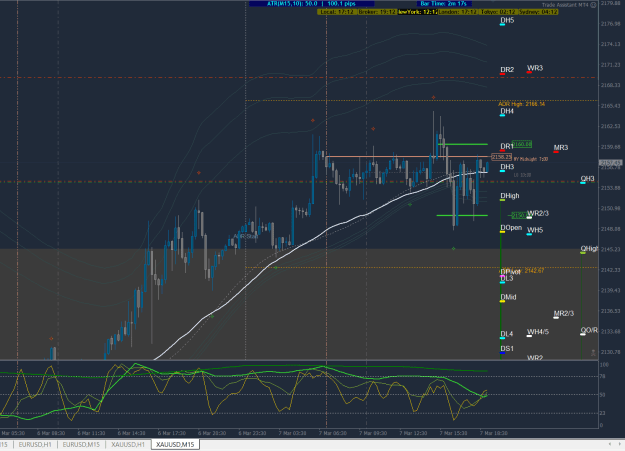Click the ATR(M15,10) info label
This screenshot has width=625, height=451.
click(312, 4)
